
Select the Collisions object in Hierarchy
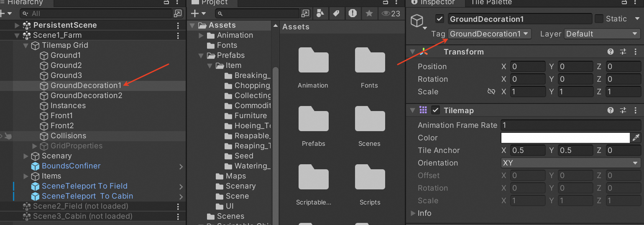(x=93, y=136)
